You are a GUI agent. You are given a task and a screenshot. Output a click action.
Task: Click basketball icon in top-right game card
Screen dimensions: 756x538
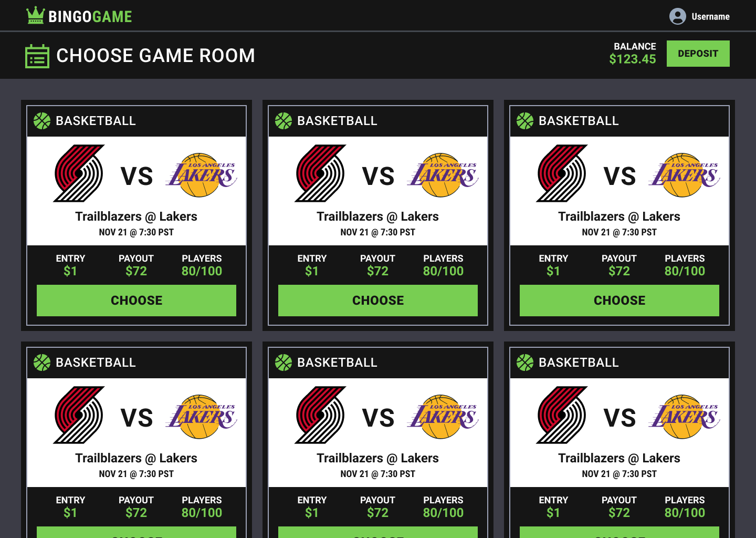(525, 121)
